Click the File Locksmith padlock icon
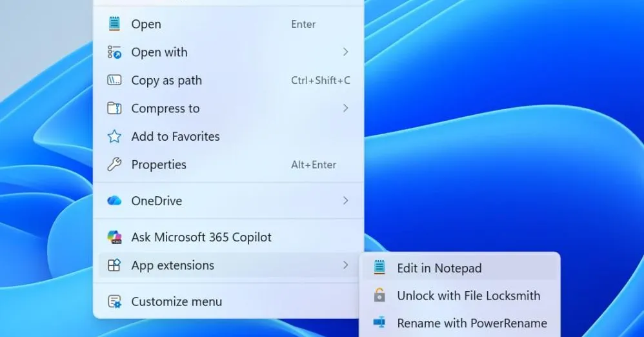644x337 pixels. pos(379,295)
